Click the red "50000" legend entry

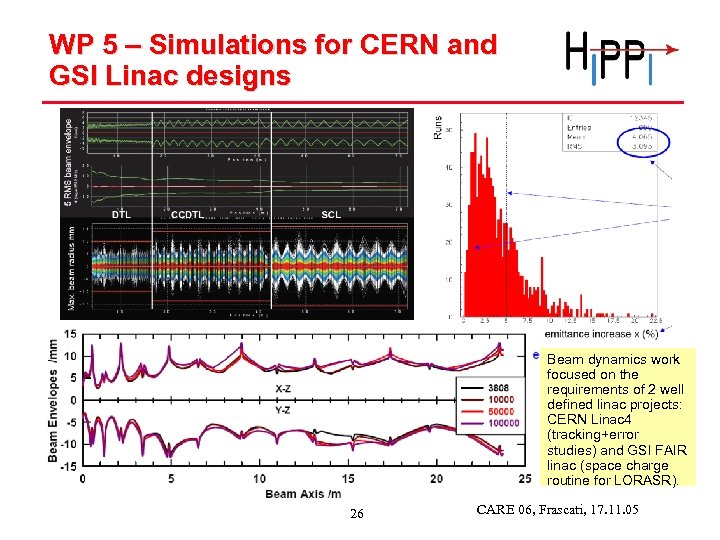[488, 411]
